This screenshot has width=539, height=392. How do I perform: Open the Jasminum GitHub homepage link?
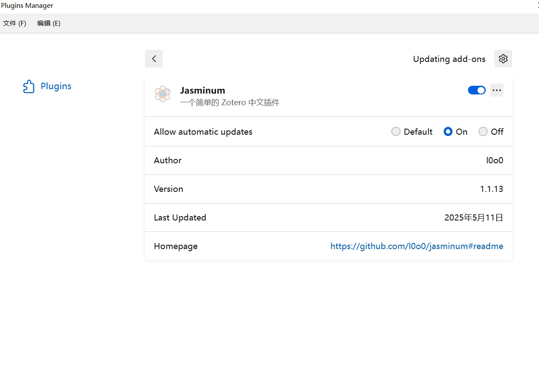416,246
